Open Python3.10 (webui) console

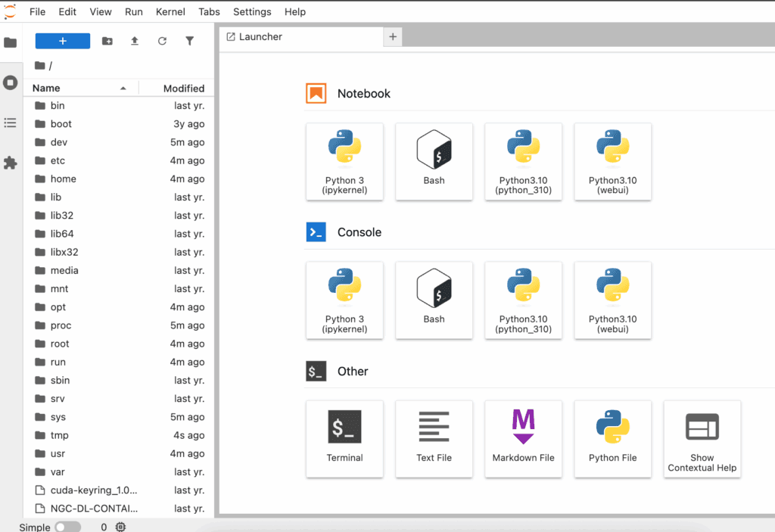tap(612, 300)
